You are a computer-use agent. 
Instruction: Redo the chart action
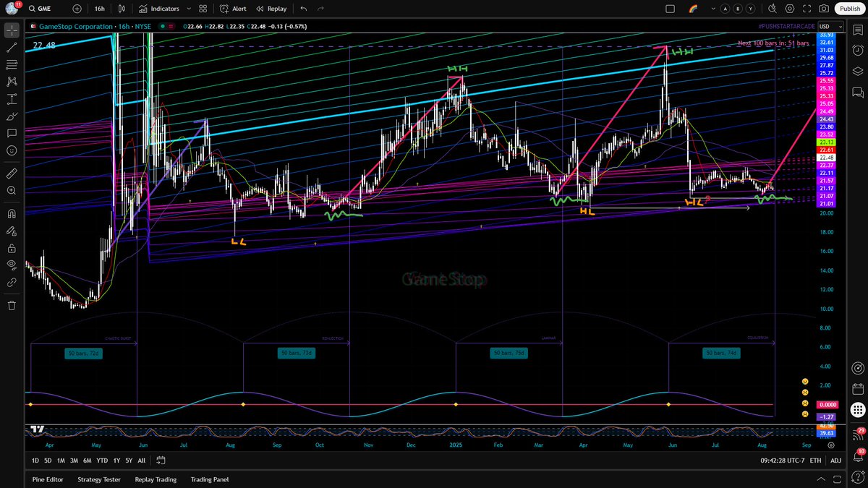[x=321, y=9]
